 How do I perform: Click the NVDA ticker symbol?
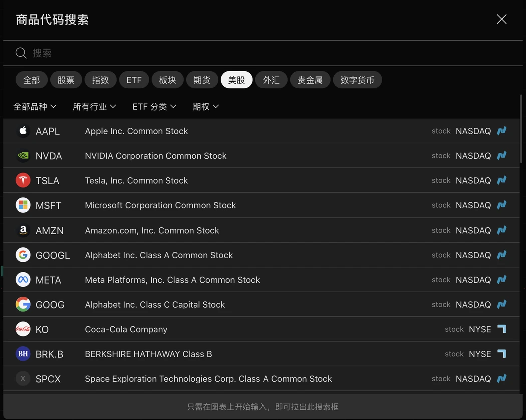click(x=49, y=156)
